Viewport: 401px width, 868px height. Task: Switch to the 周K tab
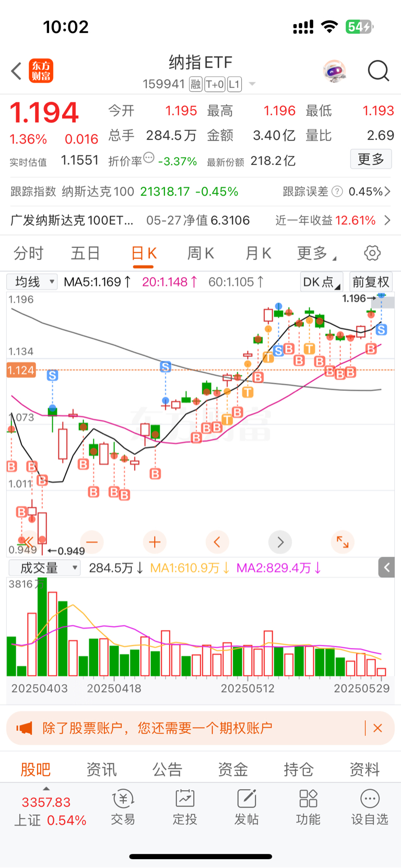click(x=200, y=254)
